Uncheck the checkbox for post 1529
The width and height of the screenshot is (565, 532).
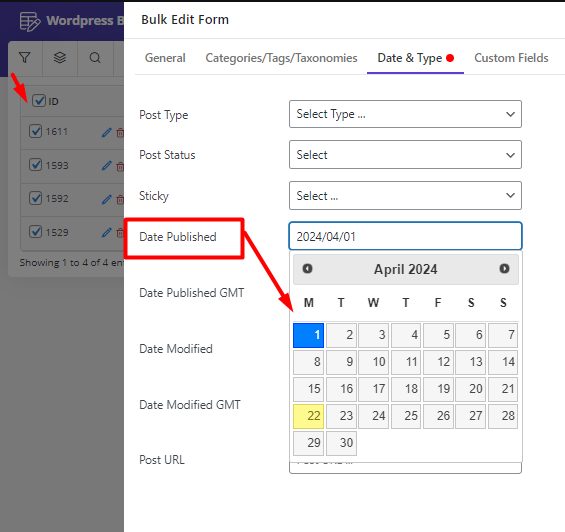pyautogui.click(x=35, y=231)
